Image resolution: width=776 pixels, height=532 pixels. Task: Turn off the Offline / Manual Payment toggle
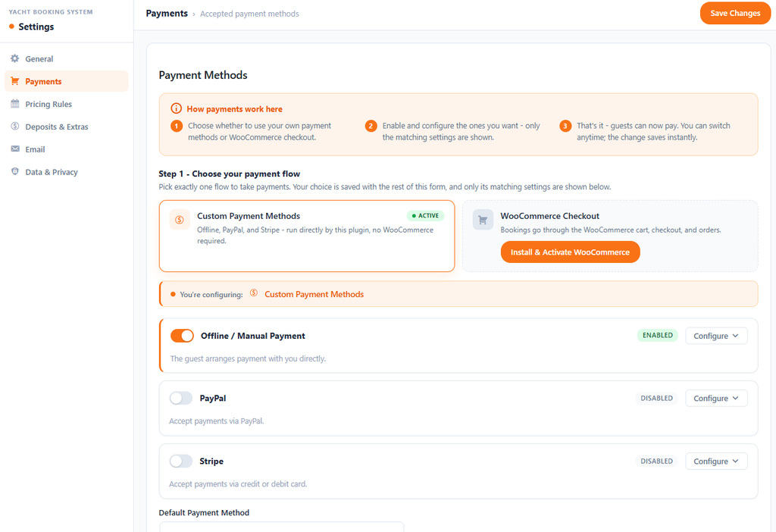tap(182, 336)
